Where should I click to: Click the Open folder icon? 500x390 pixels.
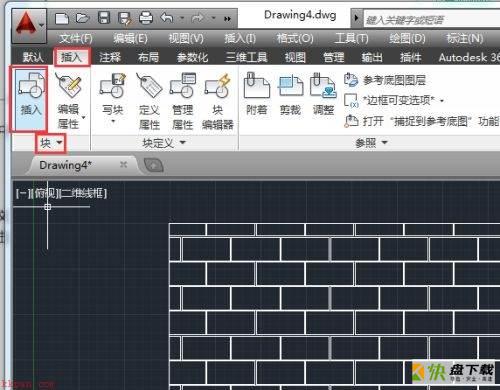click(x=82, y=18)
